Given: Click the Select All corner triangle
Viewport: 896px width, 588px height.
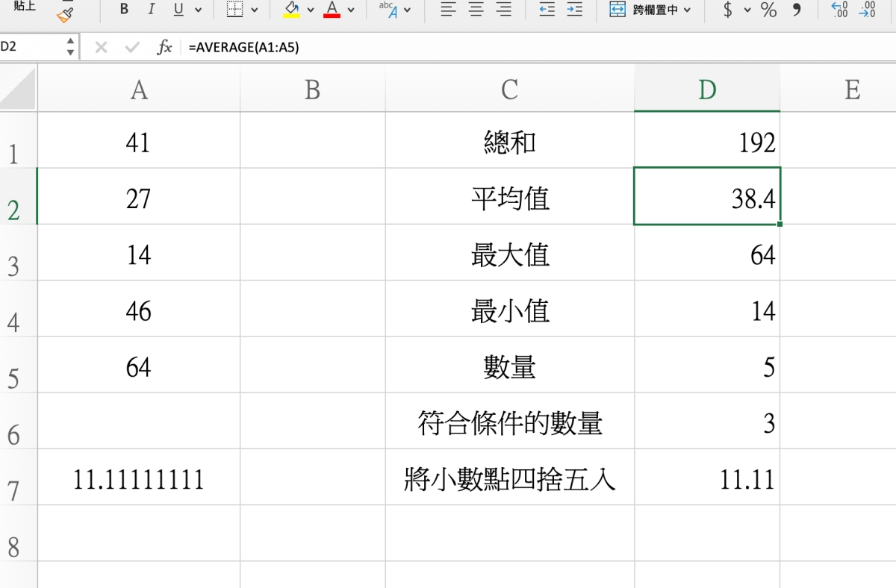Looking at the screenshot, I should [x=19, y=88].
